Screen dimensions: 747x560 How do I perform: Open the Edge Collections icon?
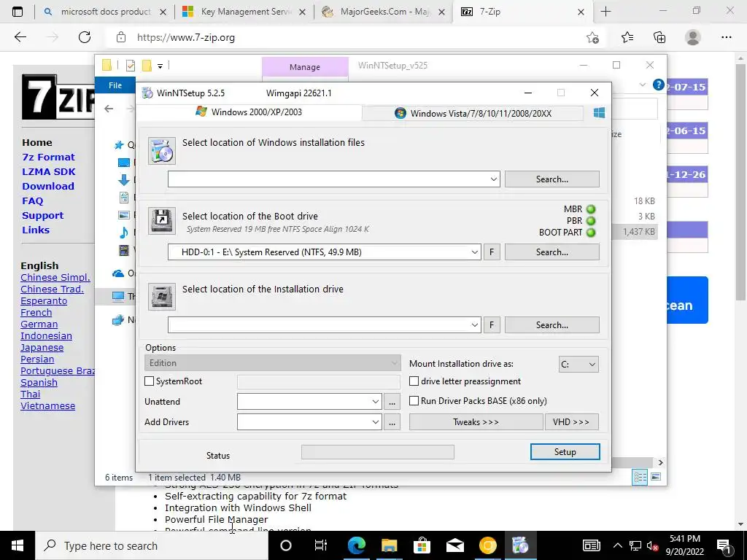659,37
